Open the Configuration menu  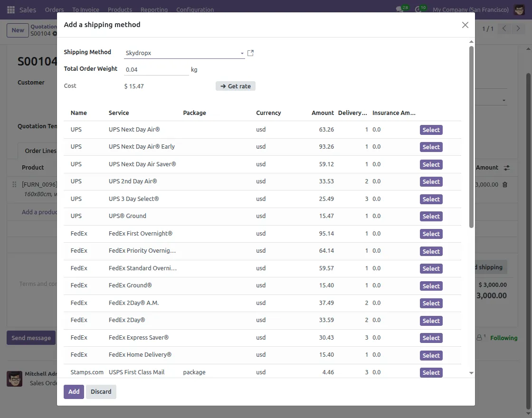click(195, 9)
